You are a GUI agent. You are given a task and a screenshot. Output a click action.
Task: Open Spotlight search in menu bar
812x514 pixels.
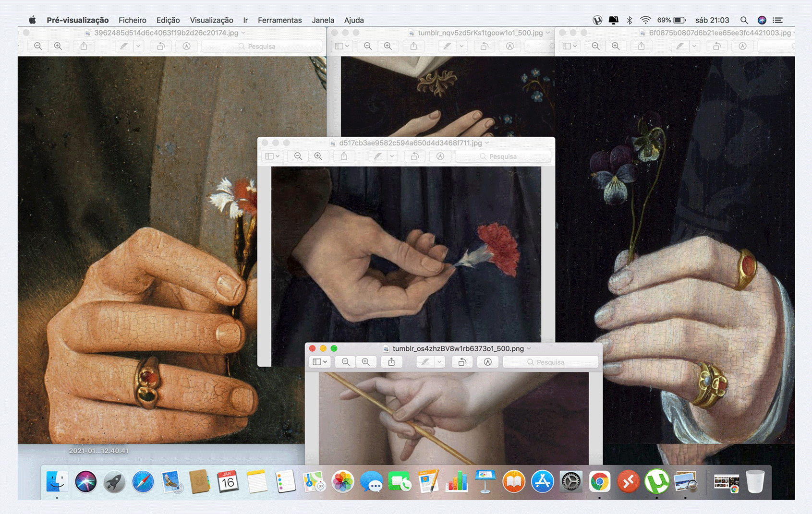pos(744,20)
